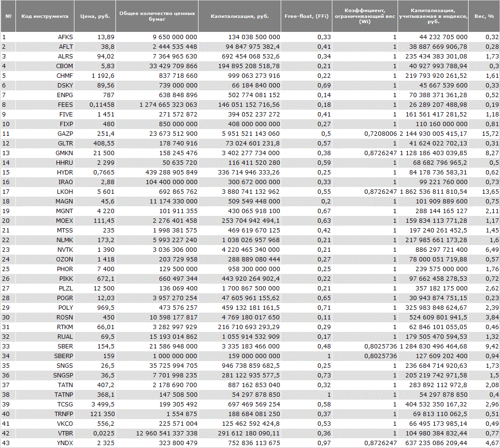Select the YNDX ticker cell
The image size is (500, 448).
(44, 443)
